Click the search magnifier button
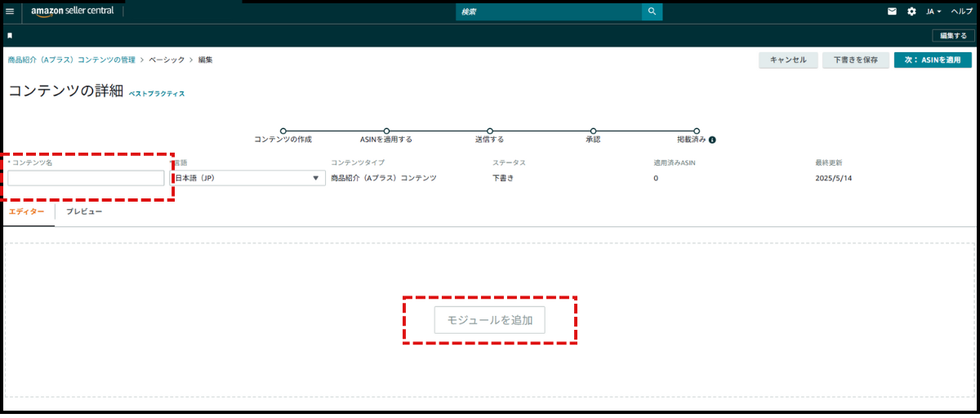The height and width of the screenshot is (418, 980). click(x=652, y=11)
